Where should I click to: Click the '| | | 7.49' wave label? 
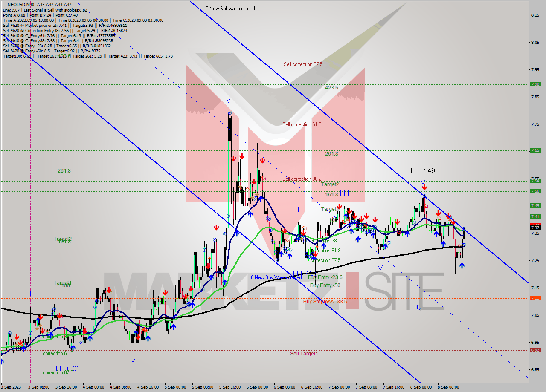(x=423, y=170)
